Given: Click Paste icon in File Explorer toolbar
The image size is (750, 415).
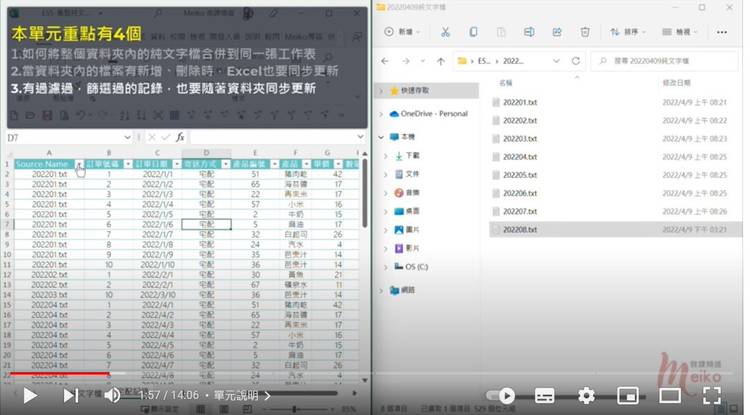Looking at the screenshot, I should pos(501,32).
